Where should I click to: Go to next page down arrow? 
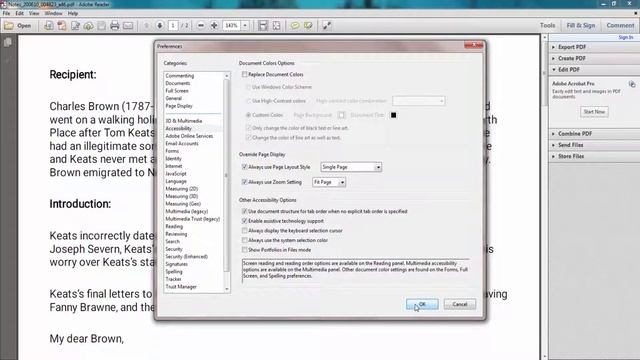160,26
